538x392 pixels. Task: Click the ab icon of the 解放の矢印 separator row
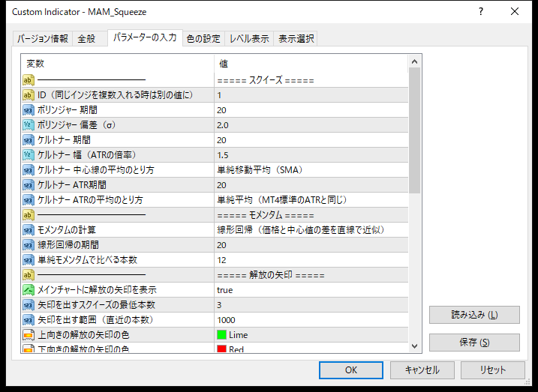pos(28,275)
